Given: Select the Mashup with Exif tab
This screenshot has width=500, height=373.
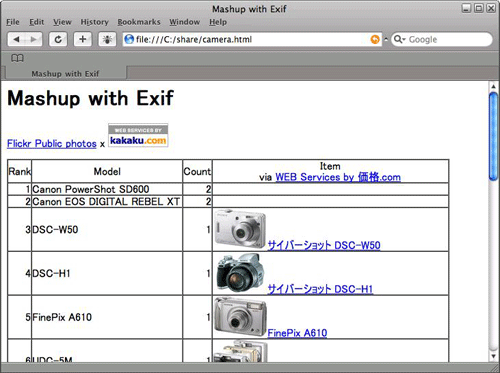Looking at the screenshot, I should [x=65, y=73].
